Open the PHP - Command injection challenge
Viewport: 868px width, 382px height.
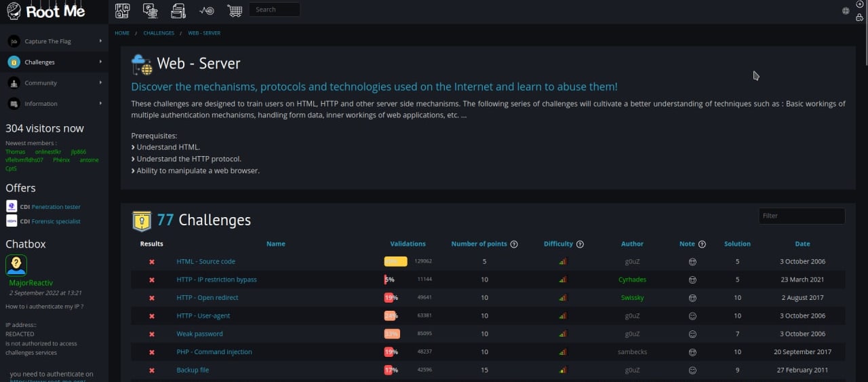pos(214,352)
